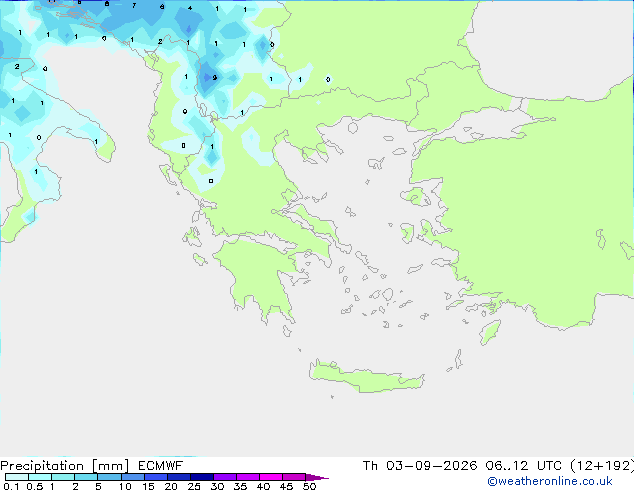Click the 35–40 mm magenta legend swatch
The width and height of the screenshot is (634, 490).
(x=247, y=477)
